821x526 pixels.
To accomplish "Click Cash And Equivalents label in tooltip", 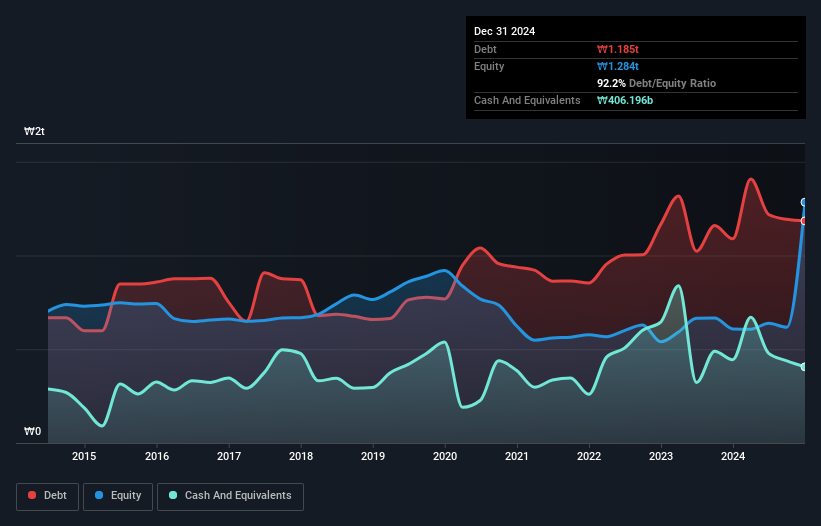I will coord(527,100).
